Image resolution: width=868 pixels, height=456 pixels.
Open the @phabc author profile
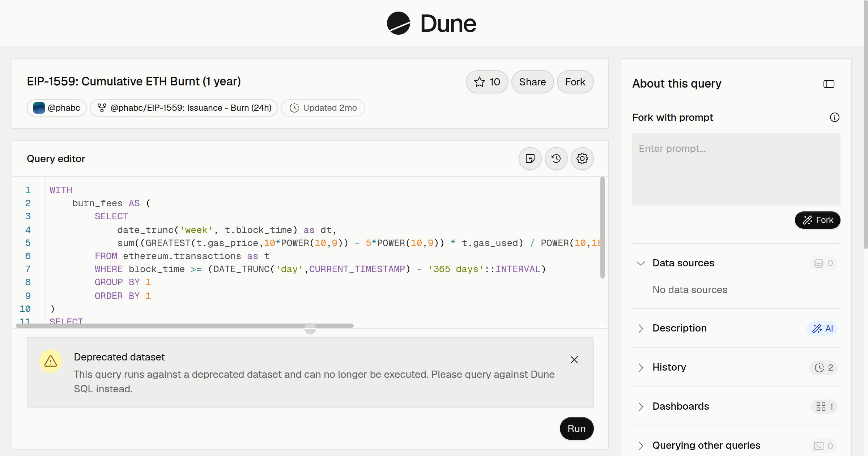point(57,108)
